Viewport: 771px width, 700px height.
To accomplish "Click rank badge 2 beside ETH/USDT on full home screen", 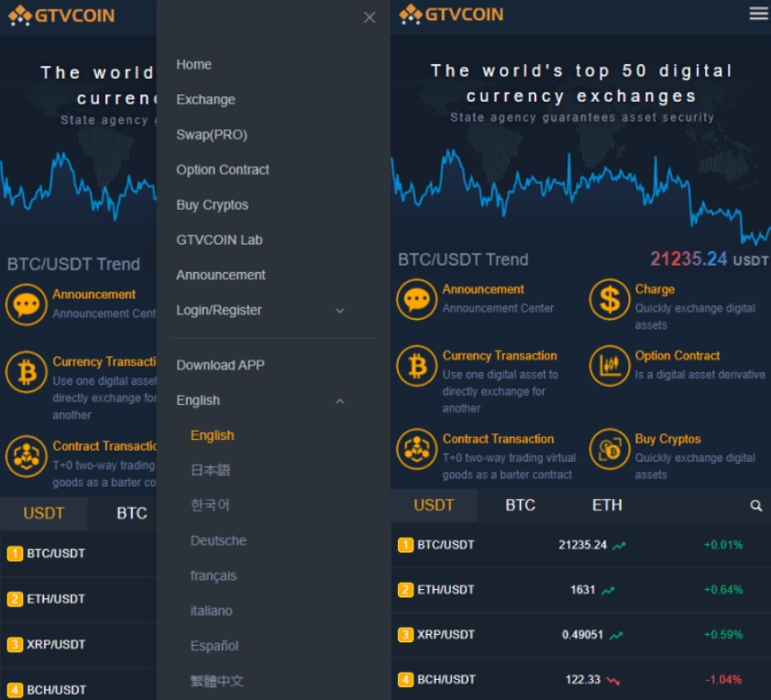I will pyautogui.click(x=405, y=590).
